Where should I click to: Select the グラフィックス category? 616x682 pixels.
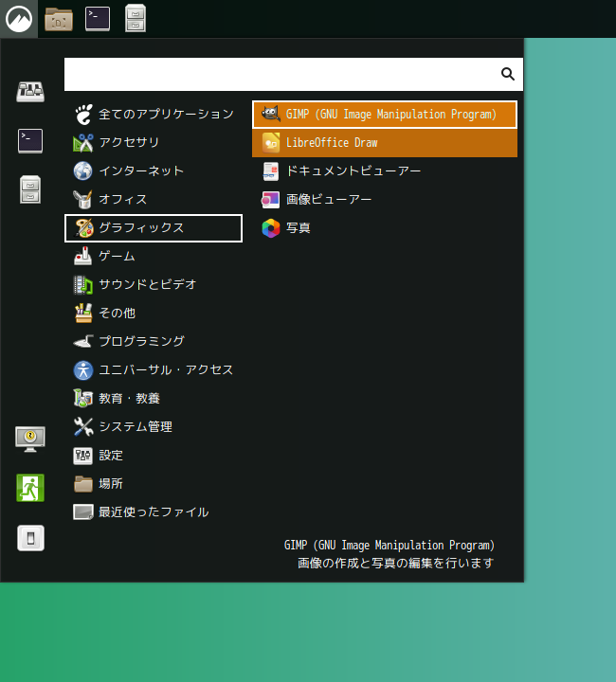point(154,228)
